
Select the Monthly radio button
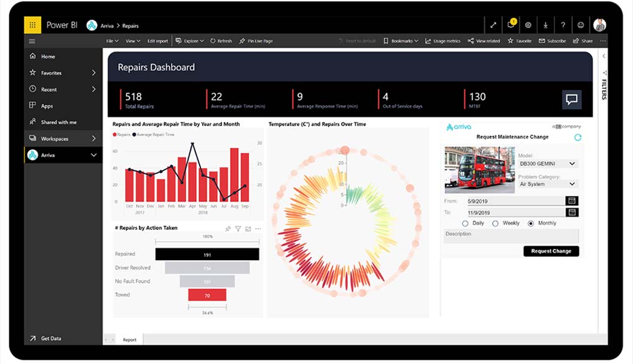[531, 223]
